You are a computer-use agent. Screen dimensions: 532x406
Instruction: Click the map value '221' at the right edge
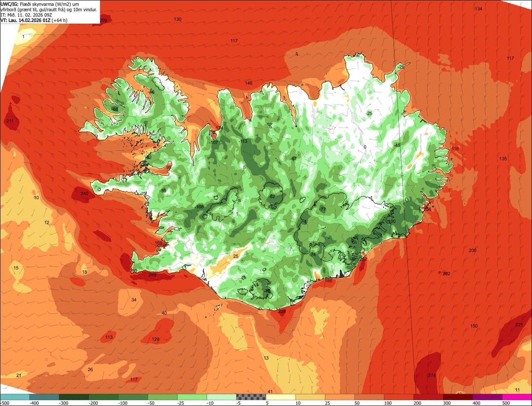(519, 325)
